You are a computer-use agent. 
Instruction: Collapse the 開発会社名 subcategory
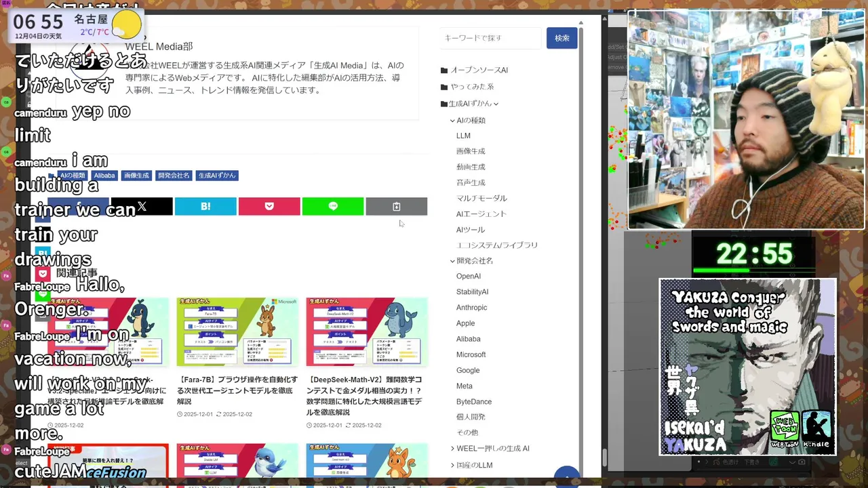pos(452,261)
